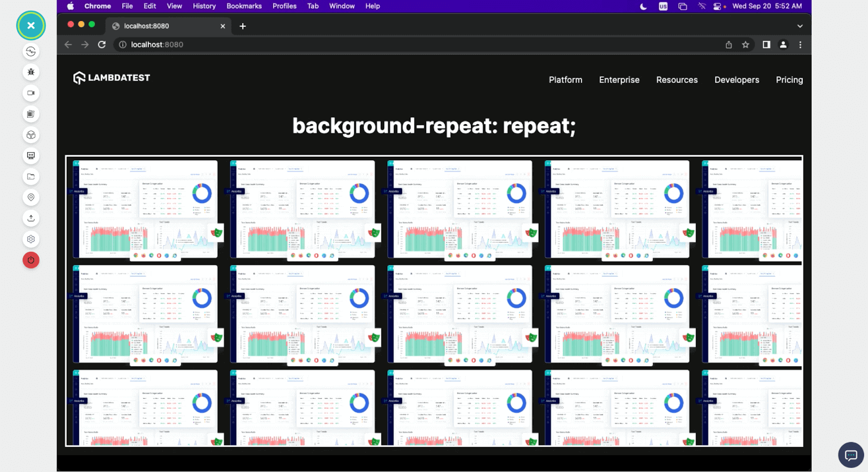Bookmark this page with star icon

[745, 44]
